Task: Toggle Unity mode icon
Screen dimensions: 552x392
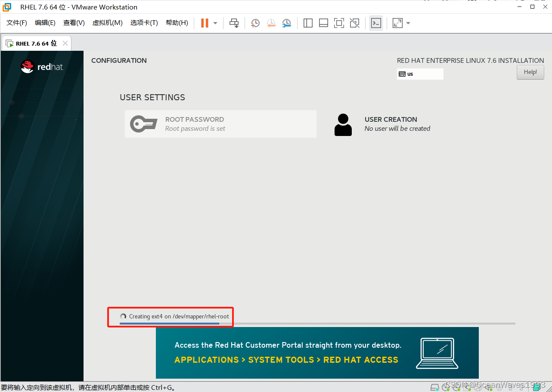Action: coord(354,23)
